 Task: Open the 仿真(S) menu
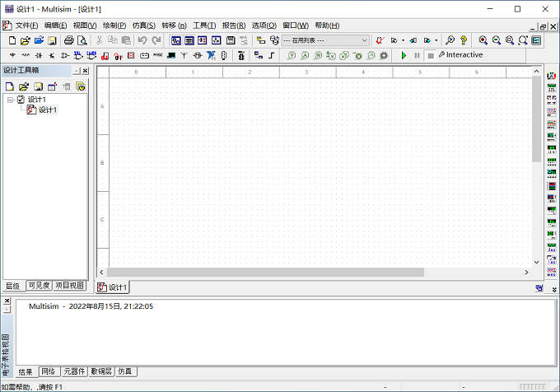pyautogui.click(x=144, y=26)
